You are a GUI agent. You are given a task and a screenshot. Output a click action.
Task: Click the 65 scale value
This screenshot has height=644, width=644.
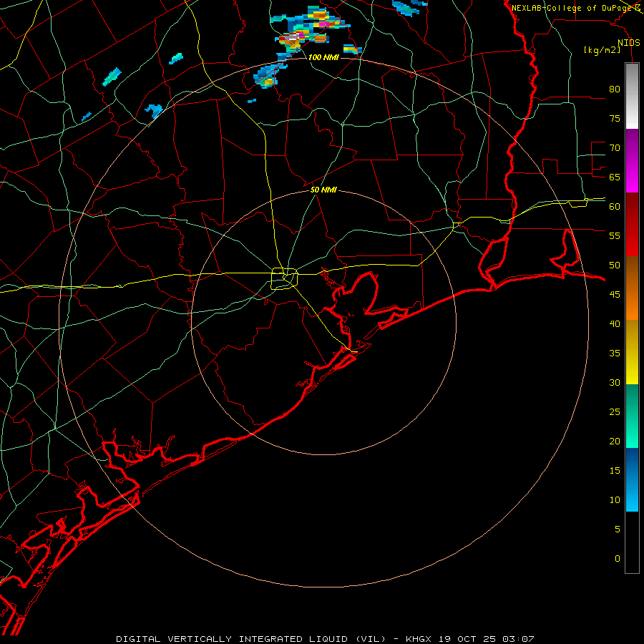pos(615,177)
